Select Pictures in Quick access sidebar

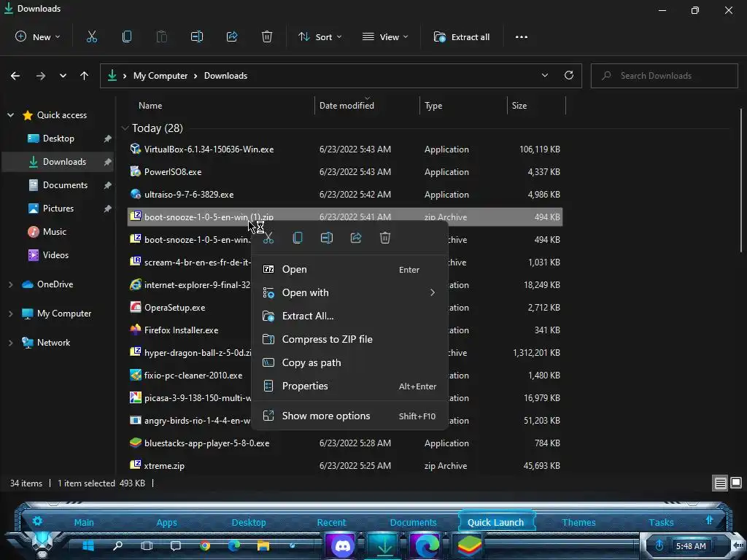pyautogui.click(x=58, y=209)
